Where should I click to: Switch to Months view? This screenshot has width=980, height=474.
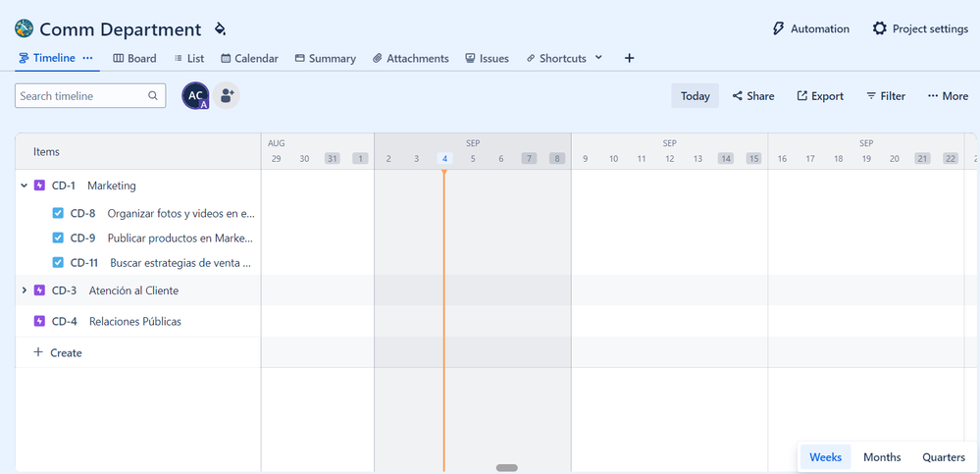[882, 457]
